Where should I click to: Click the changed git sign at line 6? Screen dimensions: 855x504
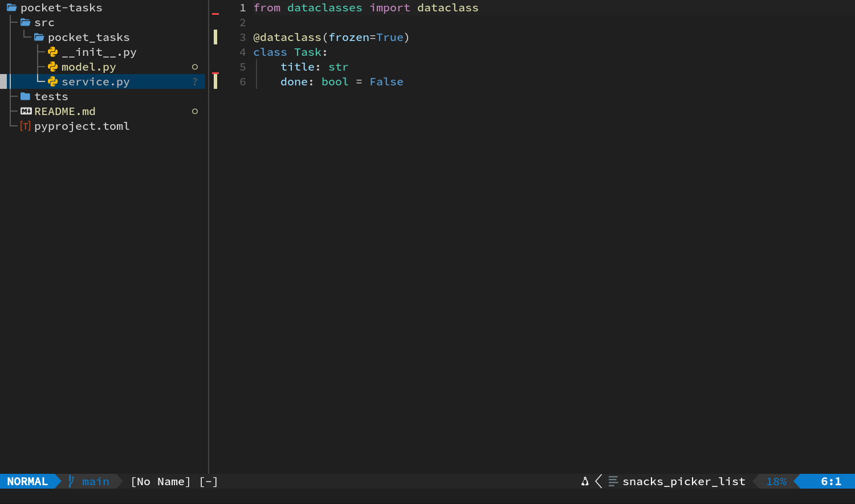[x=215, y=82]
